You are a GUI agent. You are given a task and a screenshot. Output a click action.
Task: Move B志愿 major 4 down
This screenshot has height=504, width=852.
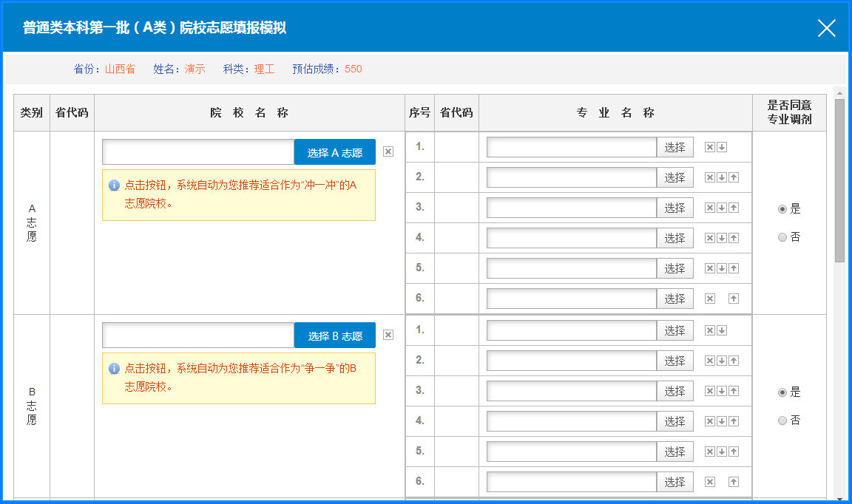(x=722, y=421)
